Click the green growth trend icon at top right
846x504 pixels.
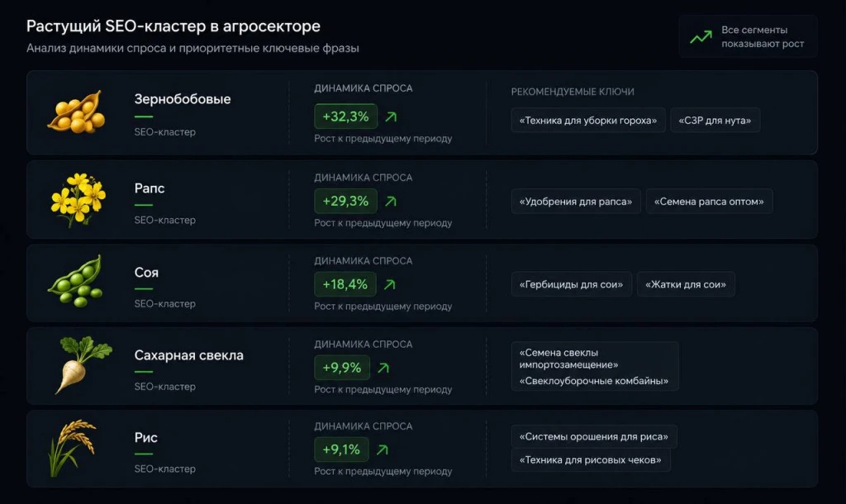701,36
